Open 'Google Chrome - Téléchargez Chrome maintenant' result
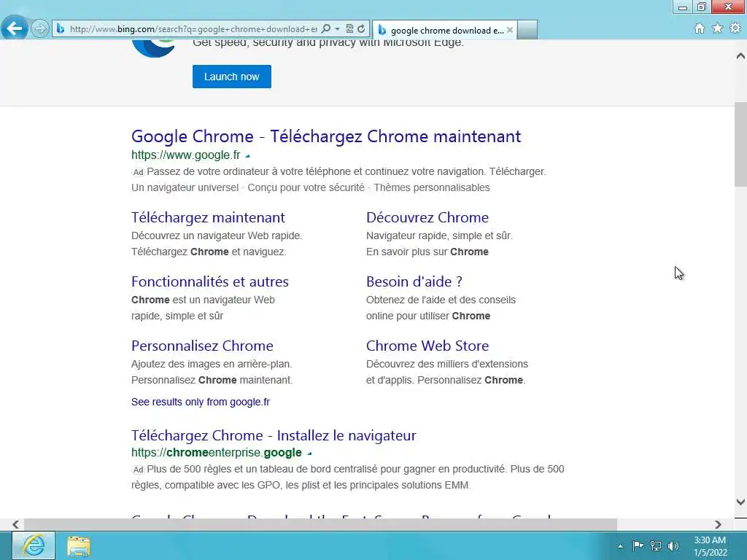This screenshot has width=747, height=560. pos(326,136)
